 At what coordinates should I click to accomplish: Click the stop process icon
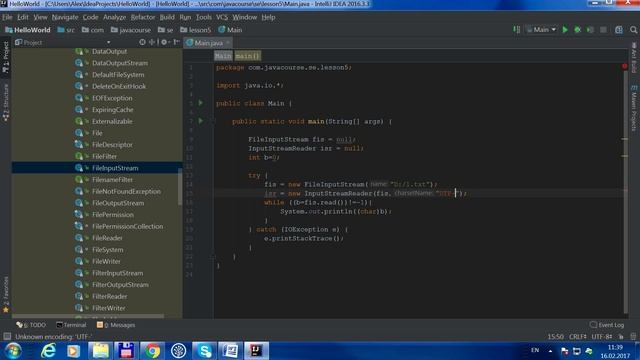point(603,30)
